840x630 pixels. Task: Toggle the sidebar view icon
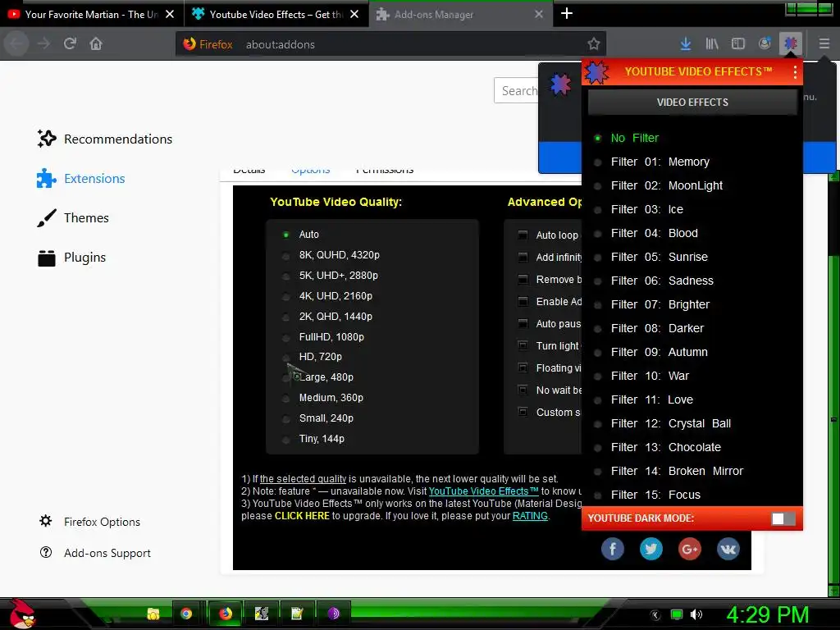pos(738,44)
